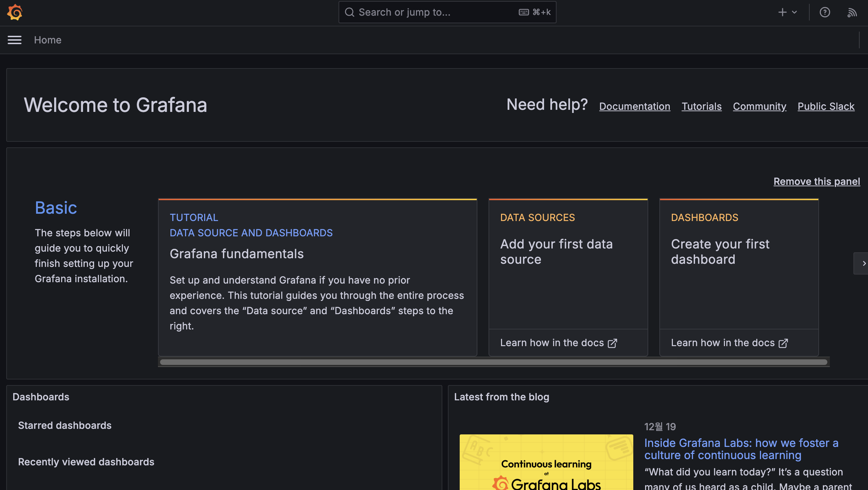Click the horizontal scrollbar under the cards
Screen dimensions: 868x490
pyautogui.click(x=493, y=362)
